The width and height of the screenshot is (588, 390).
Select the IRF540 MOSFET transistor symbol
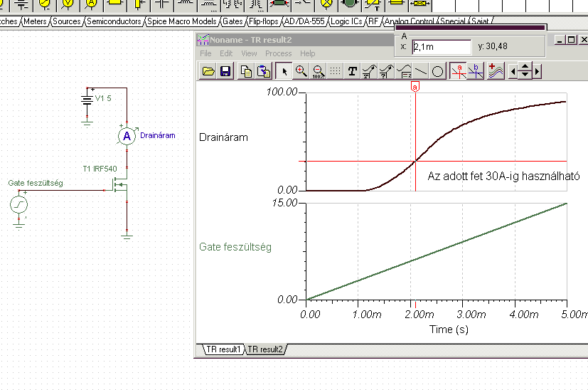[119, 184]
